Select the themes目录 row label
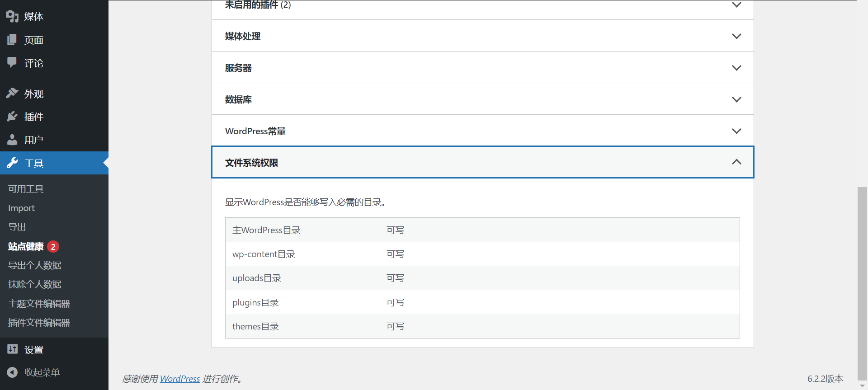This screenshot has height=390, width=868. 255,326
